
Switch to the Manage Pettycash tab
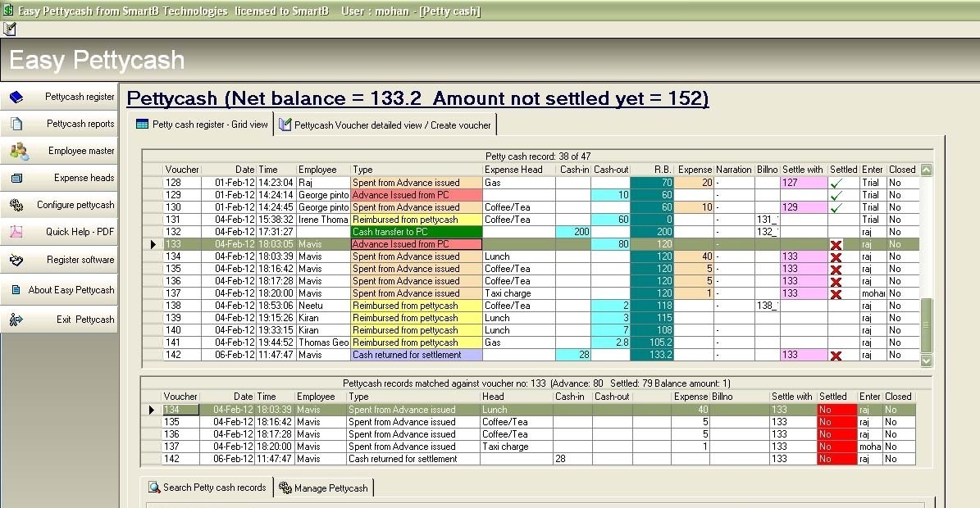point(324,488)
